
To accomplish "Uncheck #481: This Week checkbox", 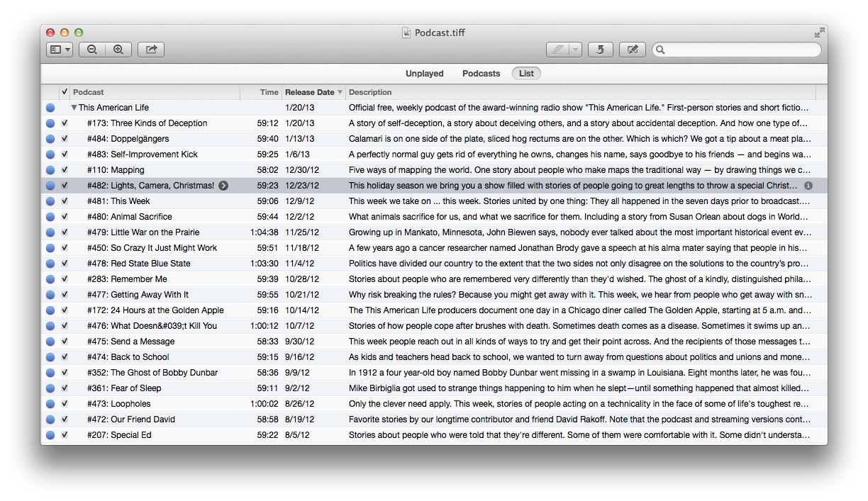I will point(65,201).
